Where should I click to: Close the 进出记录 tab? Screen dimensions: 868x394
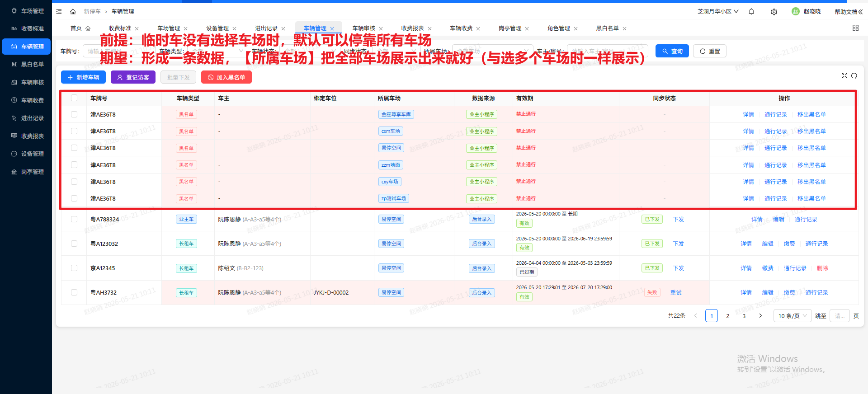point(283,28)
